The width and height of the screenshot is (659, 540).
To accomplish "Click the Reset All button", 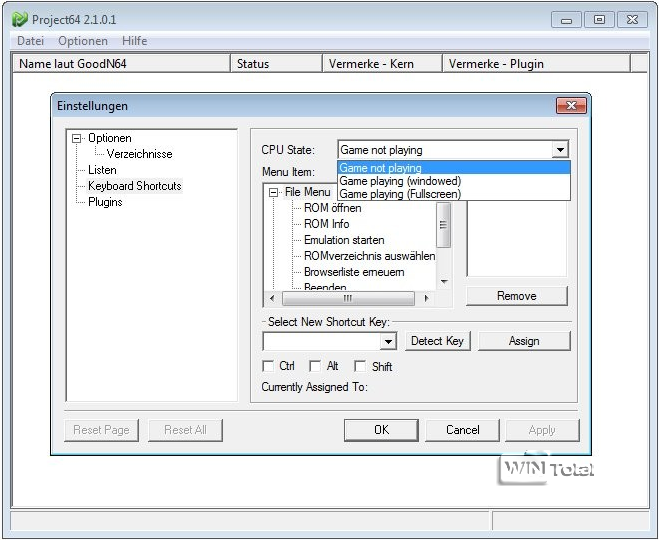I will coord(185,430).
